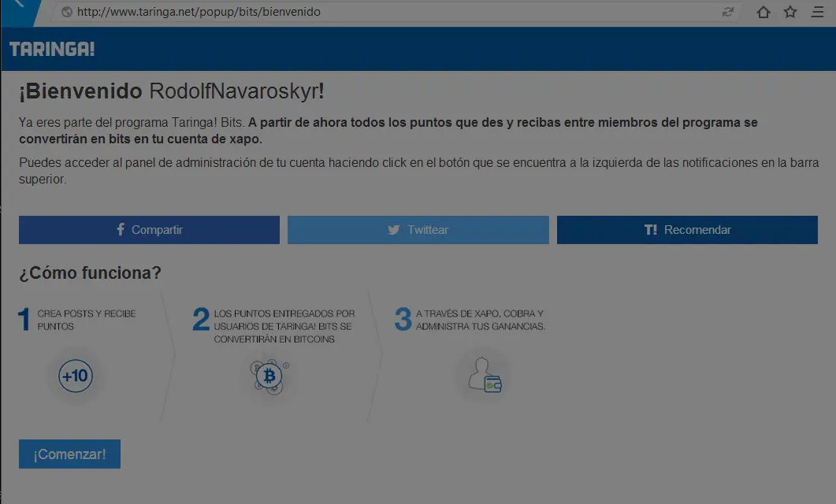Click text 'A TRAVÉS DE XAPO, COBRA Y'
Screen dimensions: 836x504
480,313
